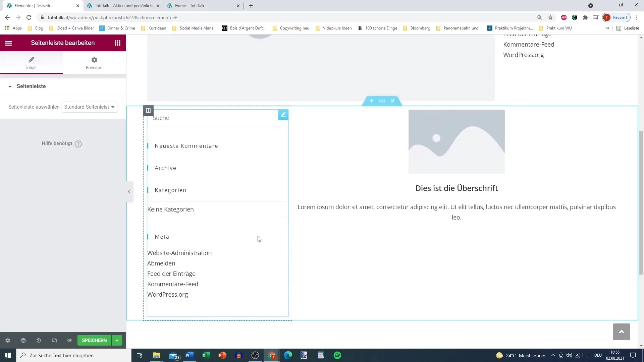This screenshot has width=644, height=362.
Task: Open PowerPoint from the taskbar
Action: tap(222, 355)
